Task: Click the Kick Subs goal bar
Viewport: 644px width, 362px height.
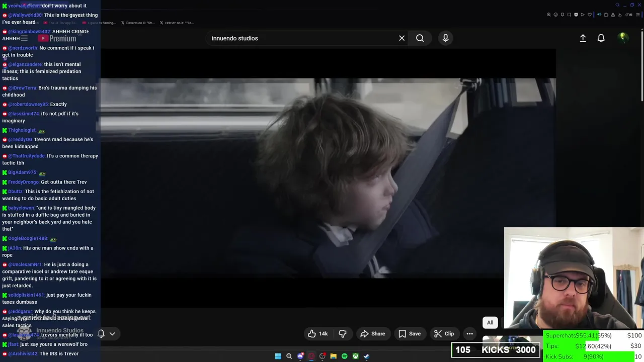Action: pos(594,356)
